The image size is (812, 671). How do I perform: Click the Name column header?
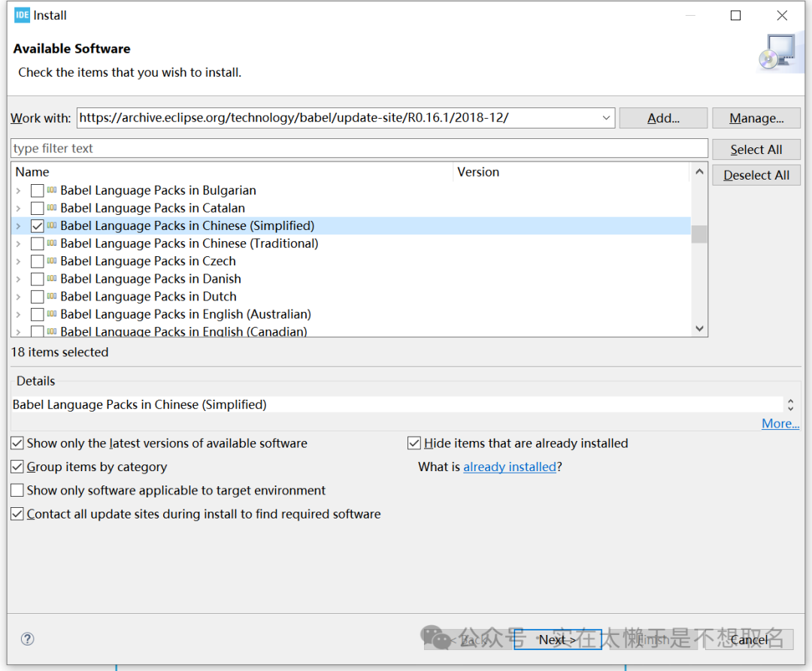point(232,172)
